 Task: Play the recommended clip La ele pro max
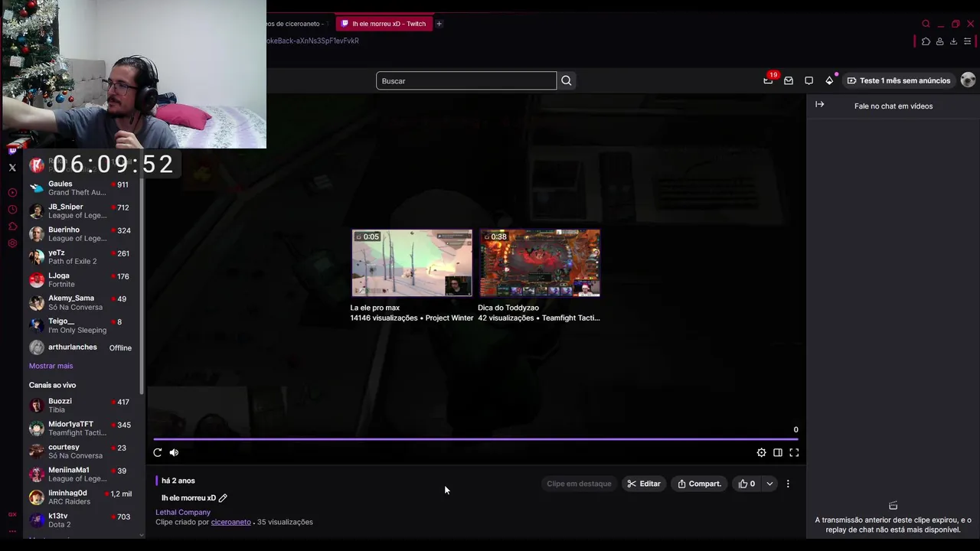click(412, 263)
